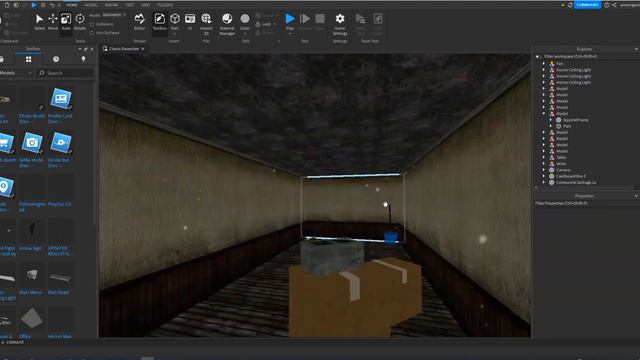
Task: Open Import 3D tool
Action: [x=206, y=24]
